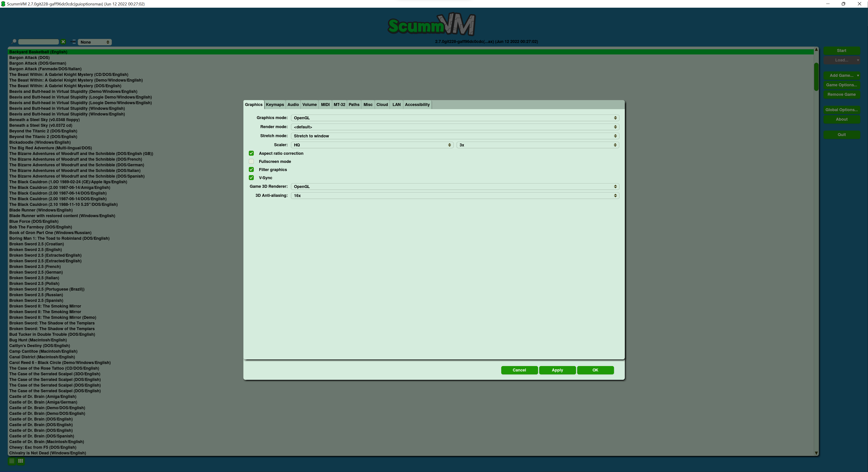Select Backyard Basketball (English) entry
868x472 pixels.
(411, 52)
